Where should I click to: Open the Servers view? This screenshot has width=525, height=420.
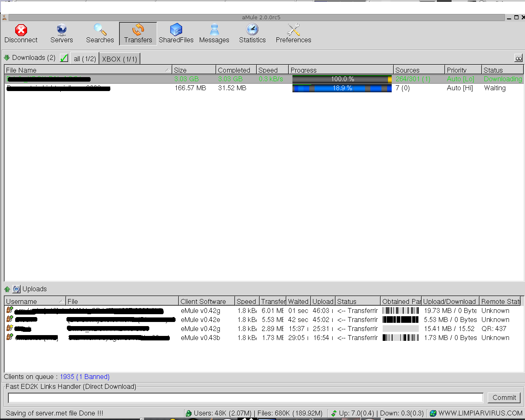pos(62,34)
